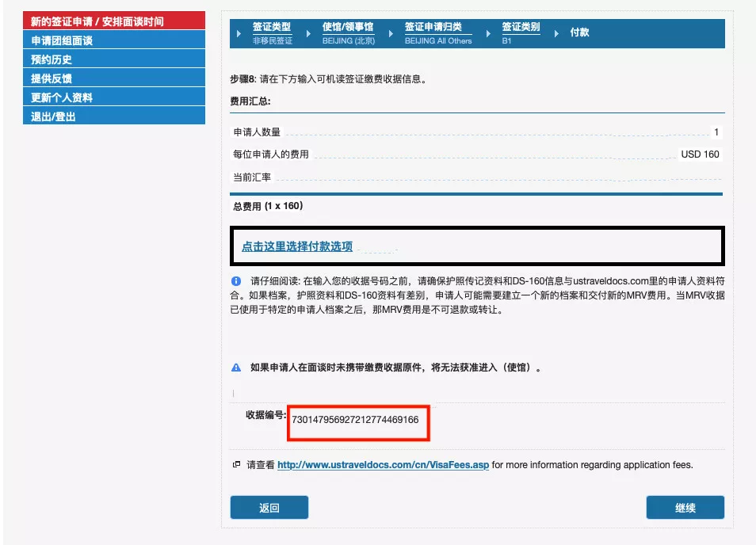Click the 返回 button
756x545 pixels.
[x=269, y=508]
